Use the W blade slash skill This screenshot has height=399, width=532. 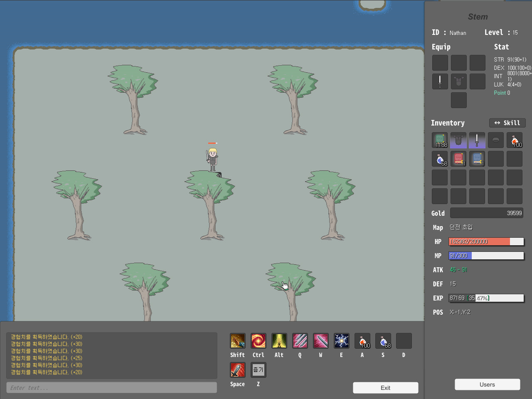click(320, 340)
